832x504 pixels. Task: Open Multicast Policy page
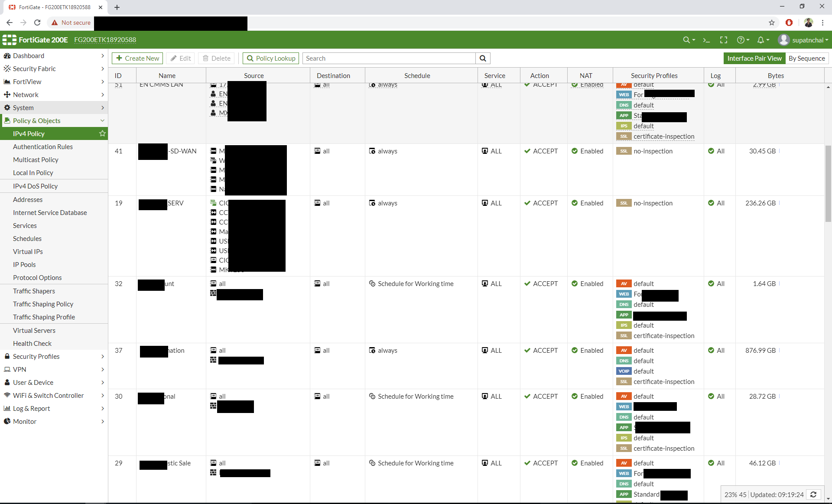(x=36, y=159)
